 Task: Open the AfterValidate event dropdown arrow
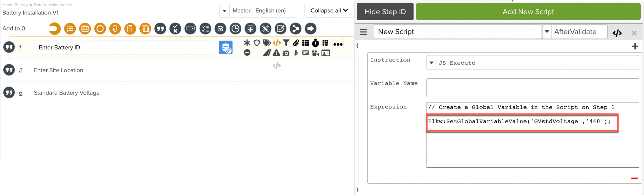(547, 32)
